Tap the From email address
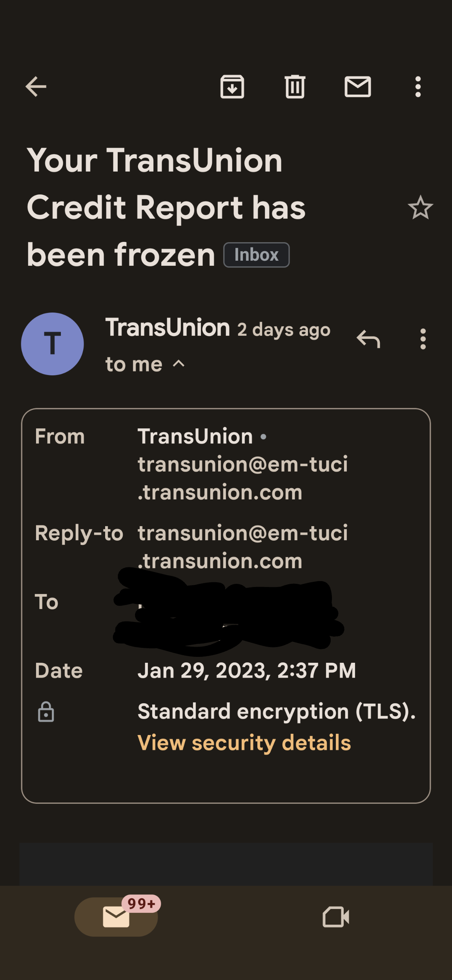The height and width of the screenshot is (980, 452). [x=242, y=478]
